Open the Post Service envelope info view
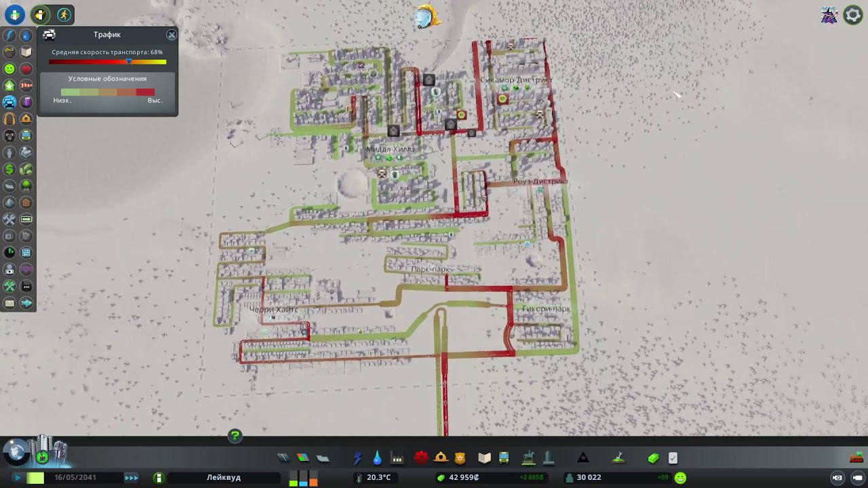This screenshot has width=868, height=488. 9,302
